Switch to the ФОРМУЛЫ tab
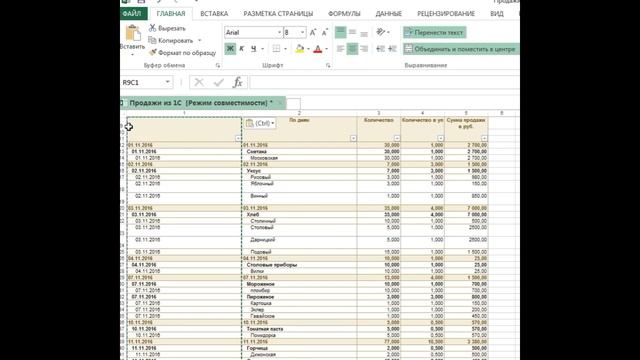Image resolution: width=640 pixels, height=360 pixels. [344, 13]
